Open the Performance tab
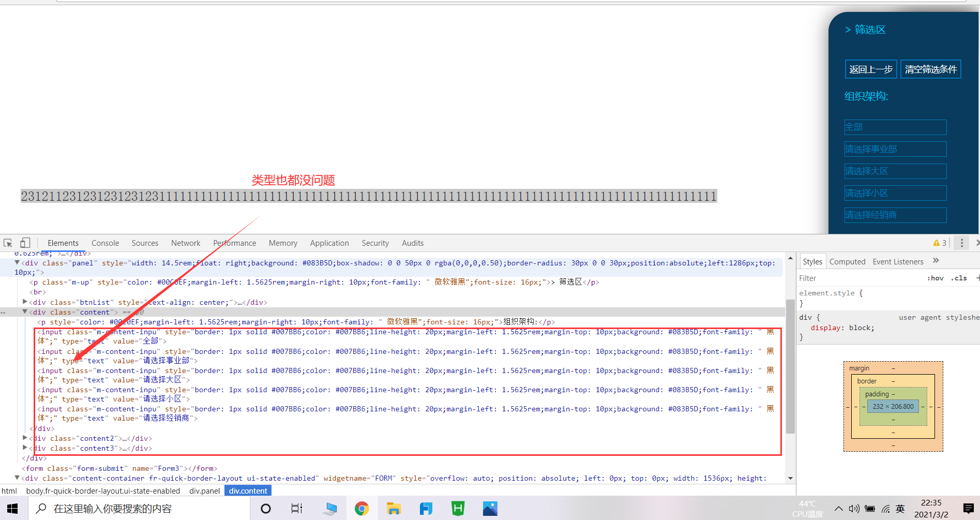 (x=235, y=243)
